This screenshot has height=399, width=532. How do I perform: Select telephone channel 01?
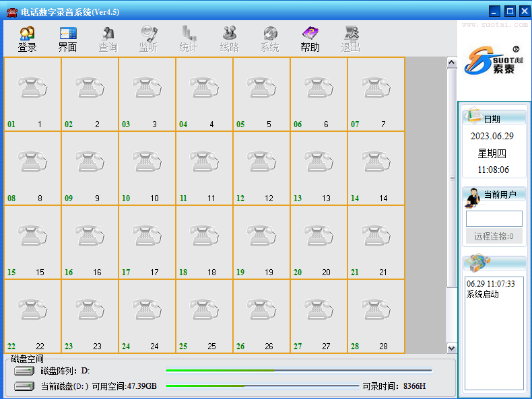click(32, 94)
